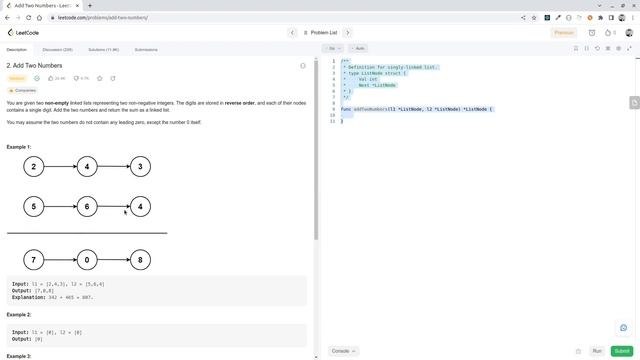The height and width of the screenshot is (360, 640).
Task: Switch to the Solutions tab
Action: [104, 50]
